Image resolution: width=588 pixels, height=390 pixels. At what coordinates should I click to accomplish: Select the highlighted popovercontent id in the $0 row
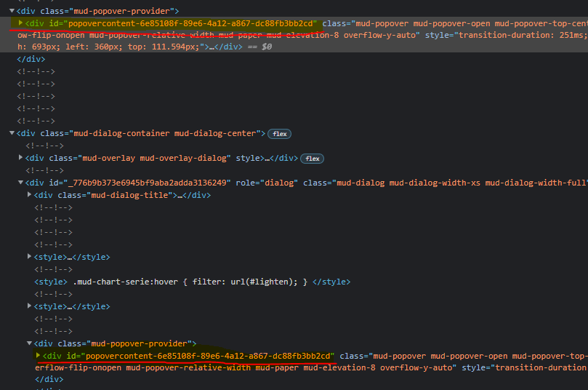(x=190, y=23)
